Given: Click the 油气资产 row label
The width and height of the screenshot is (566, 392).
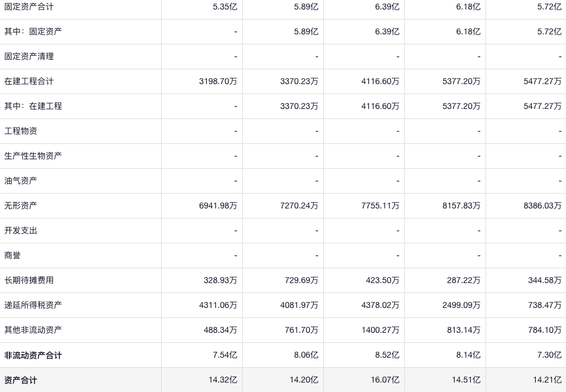Looking at the screenshot, I should point(21,181).
